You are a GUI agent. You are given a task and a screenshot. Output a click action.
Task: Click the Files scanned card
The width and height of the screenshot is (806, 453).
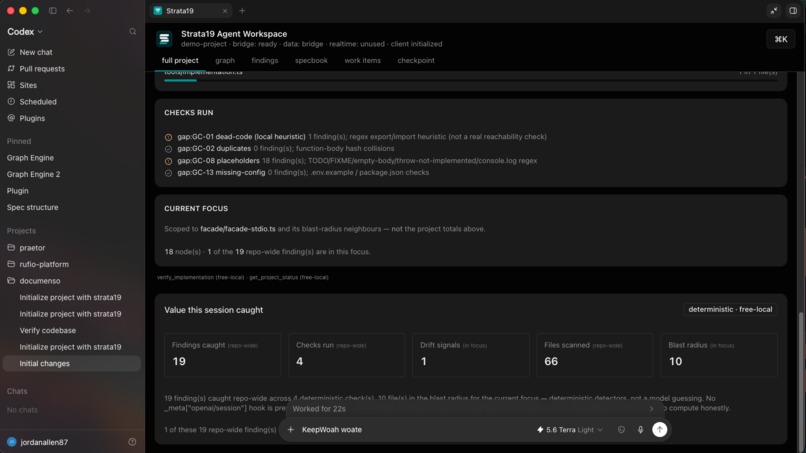tap(595, 355)
